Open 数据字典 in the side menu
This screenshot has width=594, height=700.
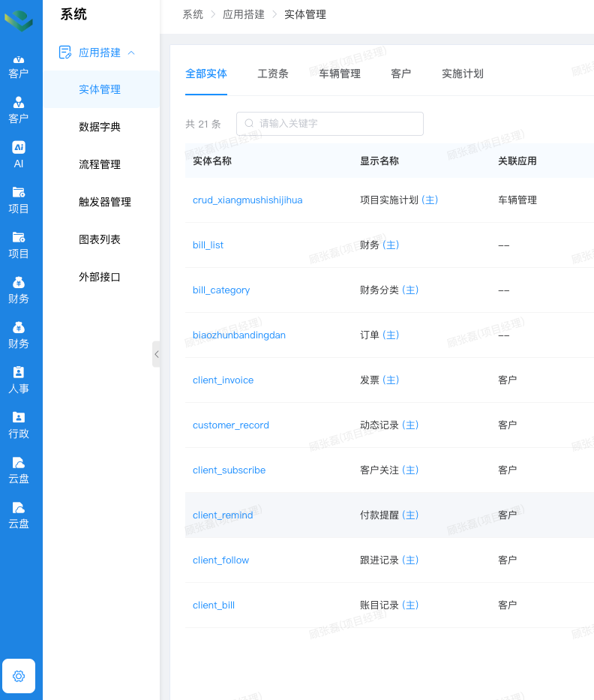pos(100,127)
